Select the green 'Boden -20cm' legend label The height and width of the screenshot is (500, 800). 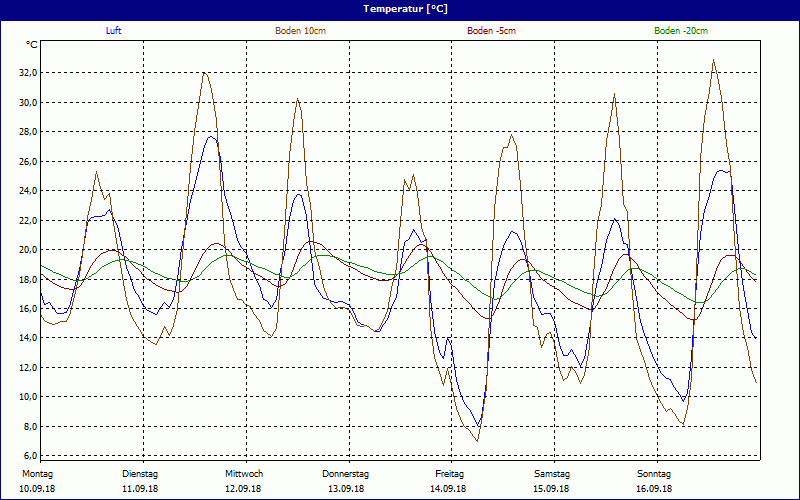point(681,31)
